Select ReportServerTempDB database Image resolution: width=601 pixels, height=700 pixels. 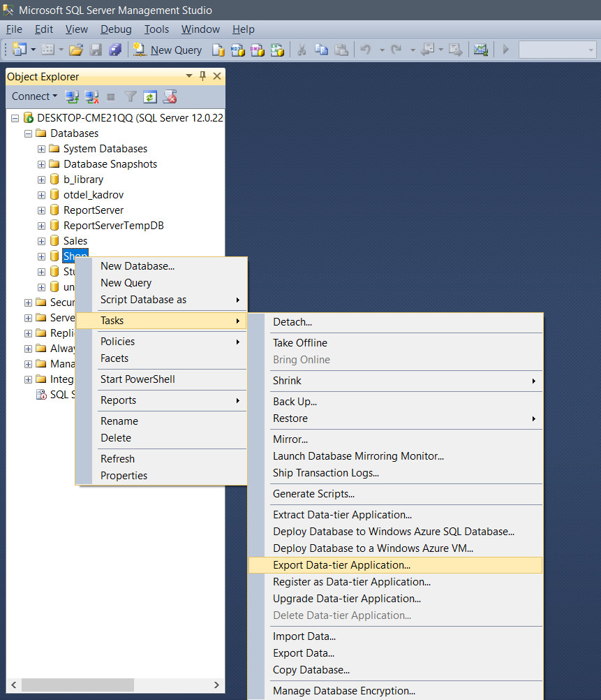pyautogui.click(x=113, y=226)
